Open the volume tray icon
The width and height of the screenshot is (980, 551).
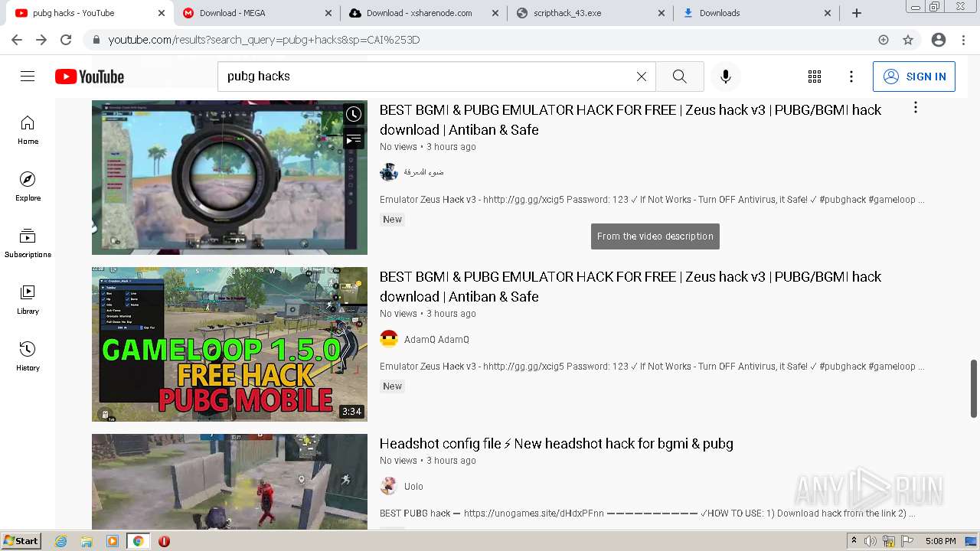(871, 541)
